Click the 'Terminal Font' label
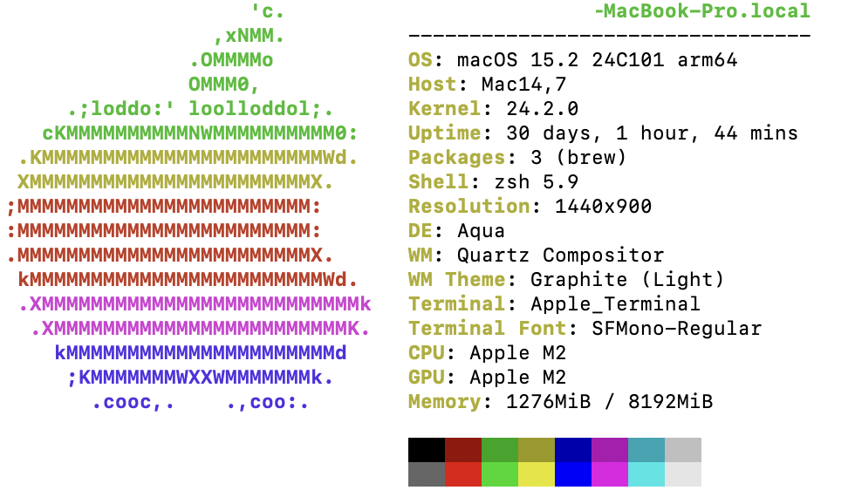This screenshot has height=504, width=855. (x=488, y=329)
